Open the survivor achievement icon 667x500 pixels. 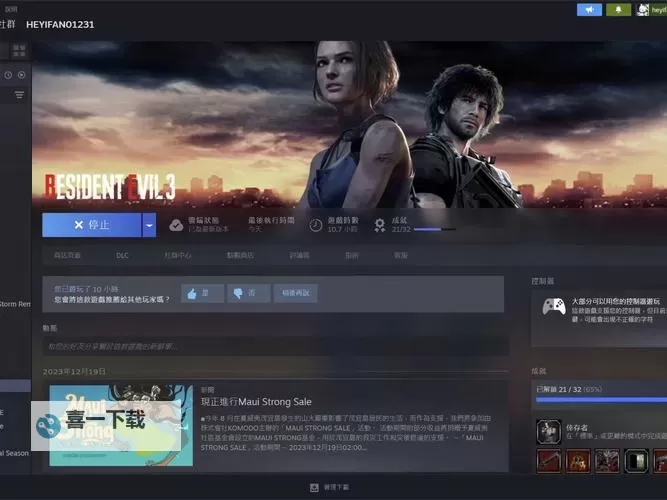point(549,431)
